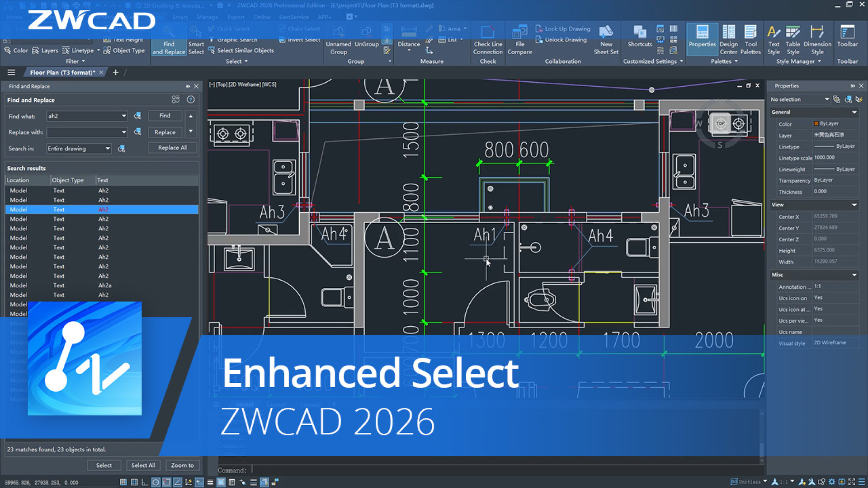
Task: Click the Replace button
Action: [x=165, y=132]
